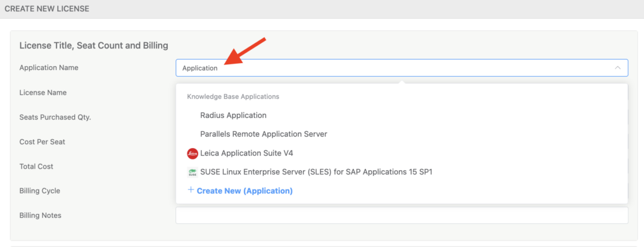Click the License Name label

coord(43,93)
